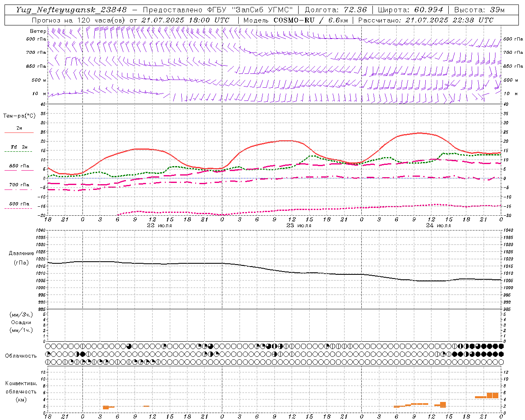Click the '1040' top value on left pressure axis
Image resolution: width=525 pixels, height=420 pixels.
click(41, 231)
